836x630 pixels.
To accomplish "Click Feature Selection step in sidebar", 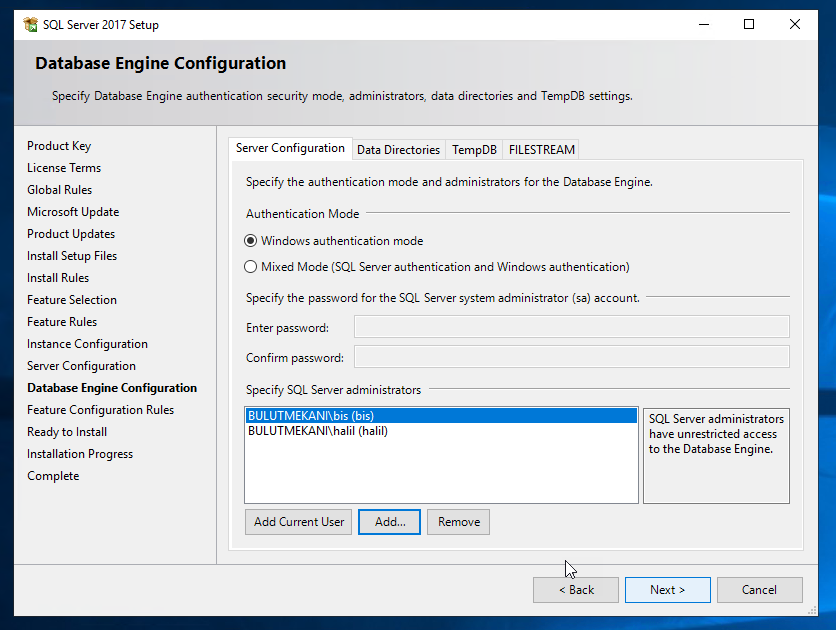I will point(72,300).
